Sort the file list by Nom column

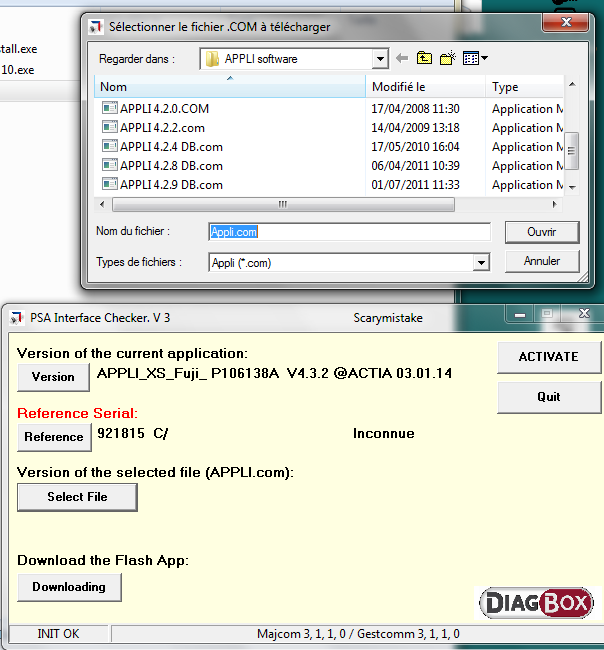230,87
